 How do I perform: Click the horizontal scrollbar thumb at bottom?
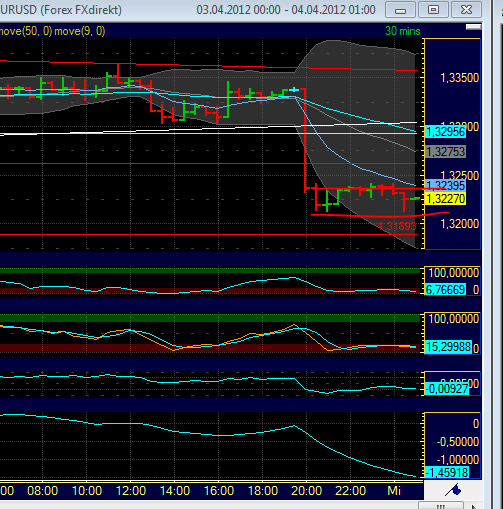pos(440,506)
